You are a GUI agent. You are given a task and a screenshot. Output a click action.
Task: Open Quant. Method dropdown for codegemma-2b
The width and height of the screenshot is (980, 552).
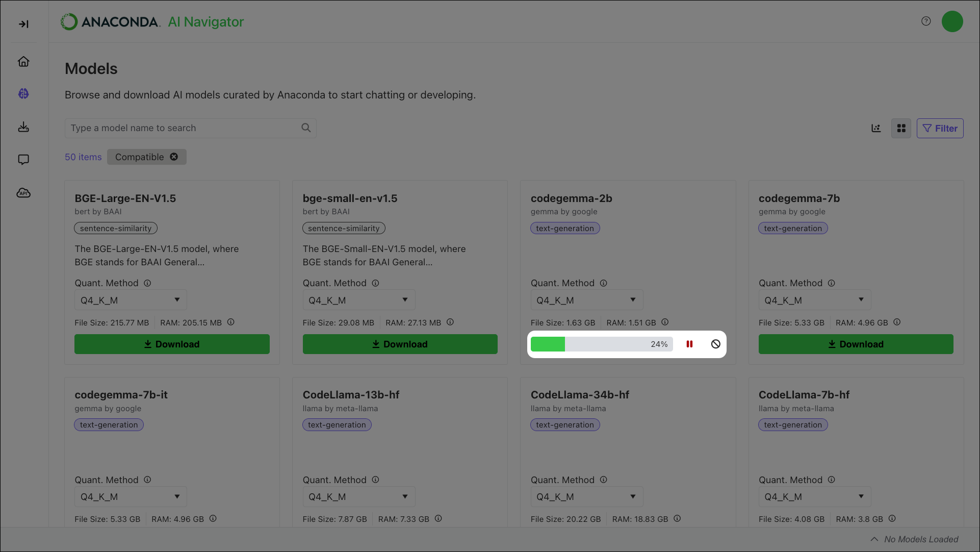click(x=587, y=300)
